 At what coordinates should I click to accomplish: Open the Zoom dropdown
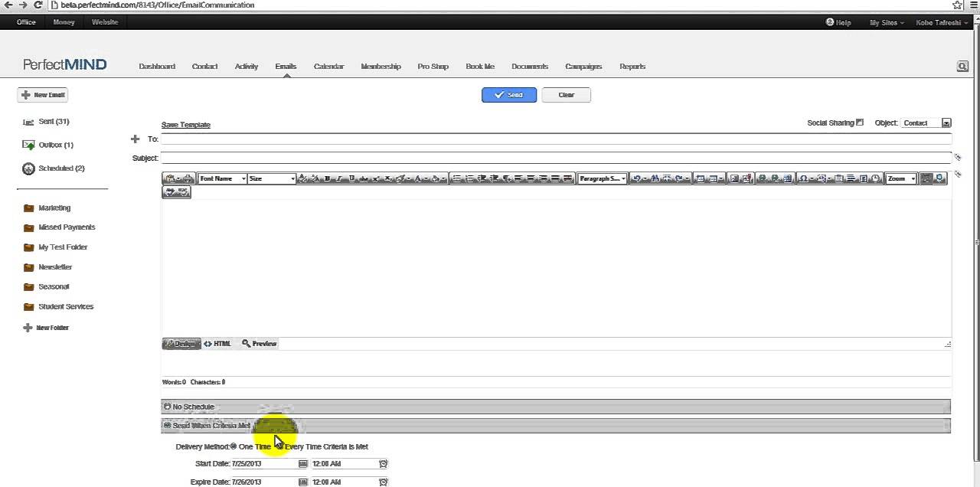click(x=901, y=178)
